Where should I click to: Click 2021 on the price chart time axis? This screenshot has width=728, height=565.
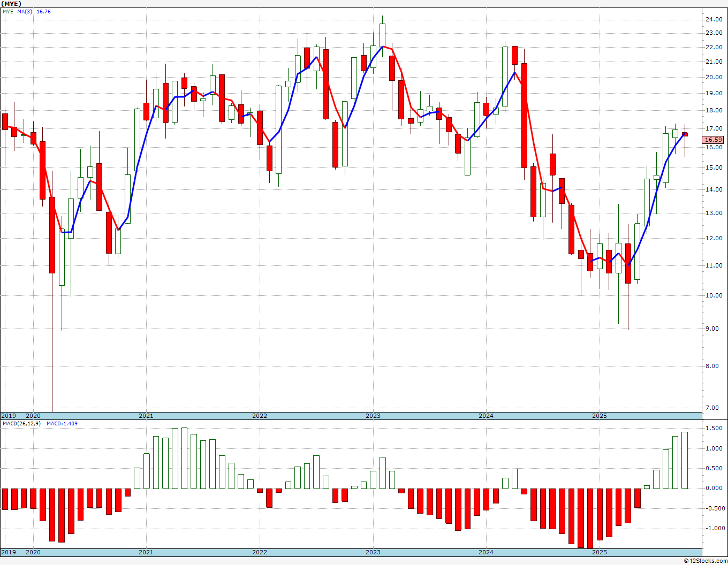click(x=146, y=416)
